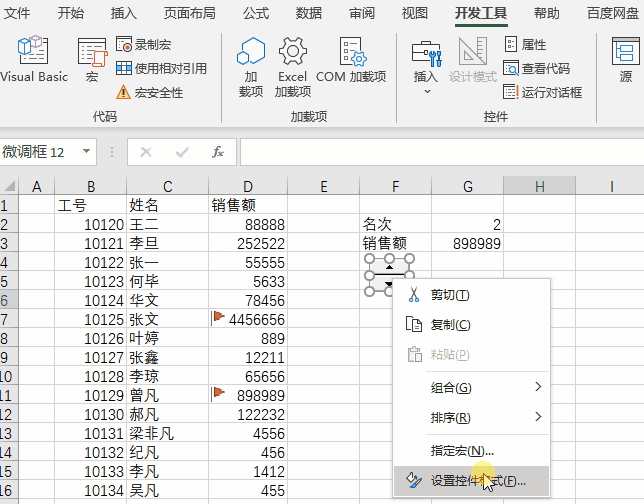
Task: Click the 工号 header cell
Action: click(x=90, y=205)
